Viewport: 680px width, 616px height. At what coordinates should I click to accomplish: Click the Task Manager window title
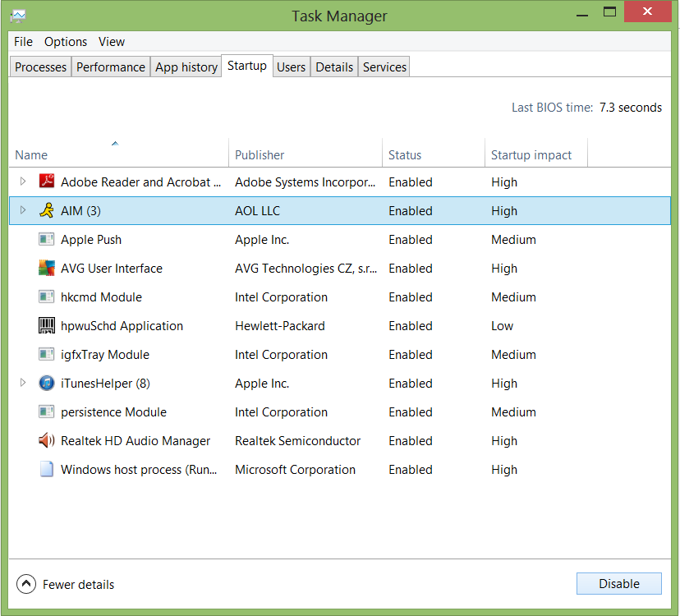tap(339, 16)
